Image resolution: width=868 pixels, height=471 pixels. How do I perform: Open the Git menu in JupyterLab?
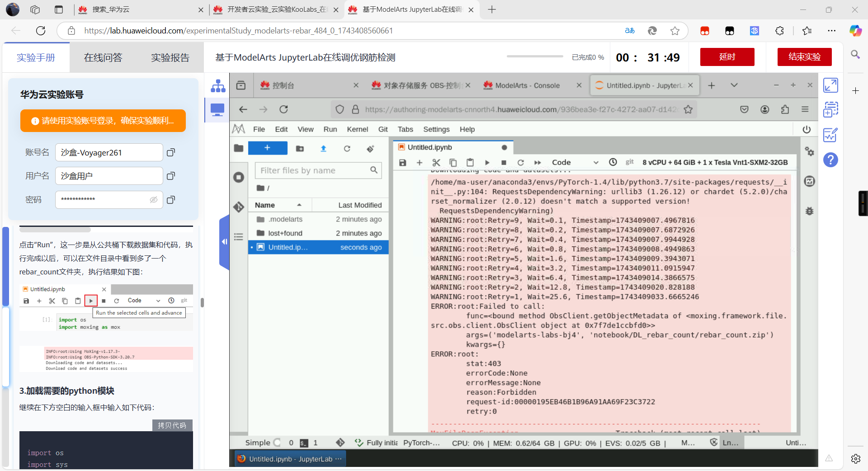click(x=383, y=129)
